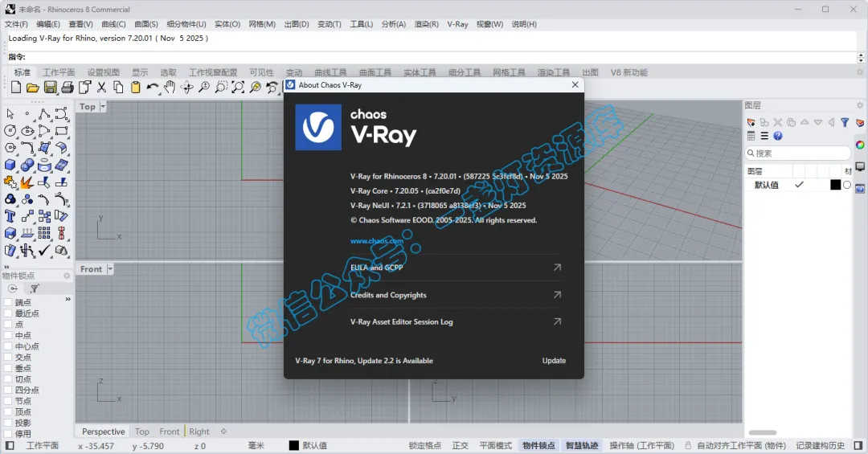Switch to the 渲染工具 toolbar tab
Screen dimensions: 868x454
click(x=554, y=72)
